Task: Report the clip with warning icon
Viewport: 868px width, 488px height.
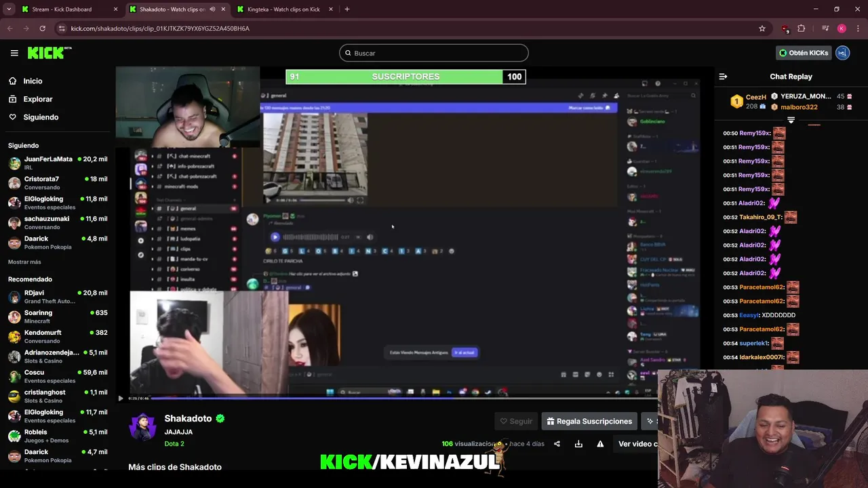Action: click(x=600, y=444)
